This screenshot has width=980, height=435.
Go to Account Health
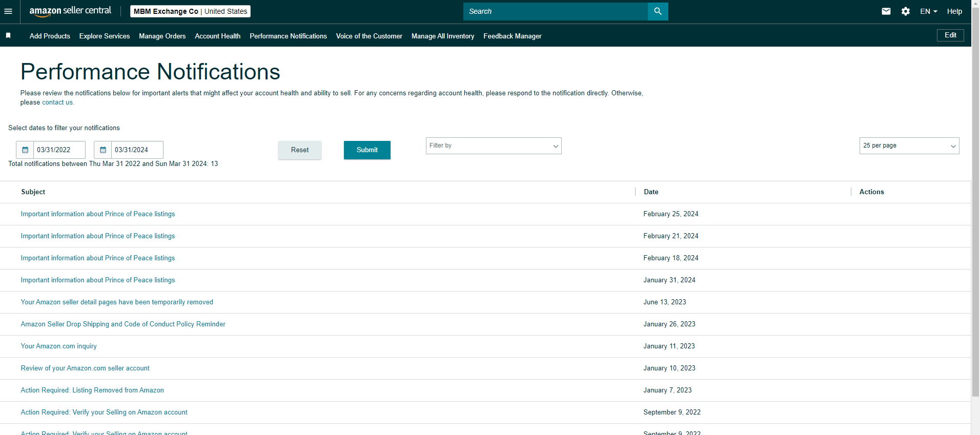click(217, 36)
